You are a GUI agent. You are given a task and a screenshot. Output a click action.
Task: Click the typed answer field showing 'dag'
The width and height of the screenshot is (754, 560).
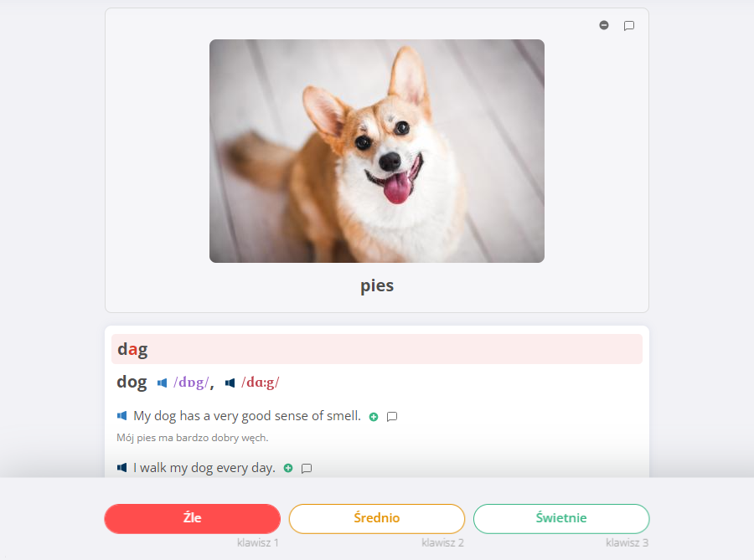pos(376,349)
